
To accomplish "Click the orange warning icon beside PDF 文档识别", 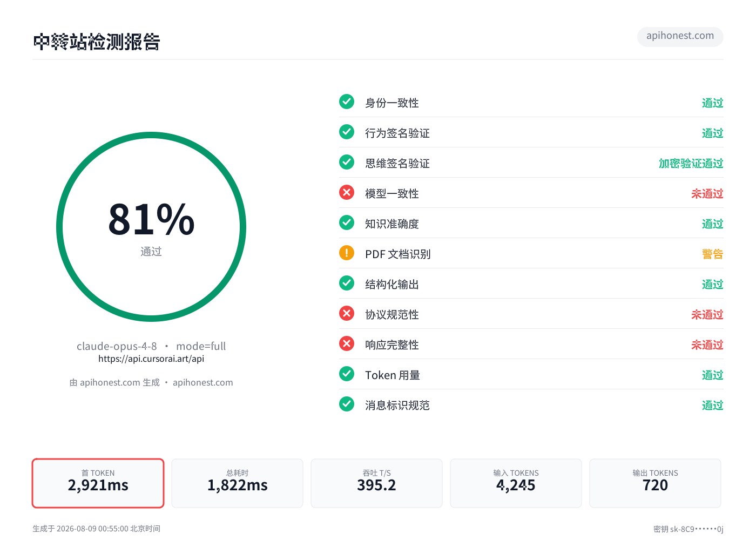I will [x=347, y=253].
